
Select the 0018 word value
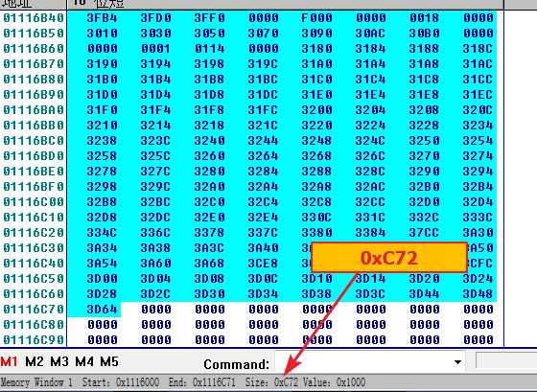pyautogui.click(x=424, y=18)
